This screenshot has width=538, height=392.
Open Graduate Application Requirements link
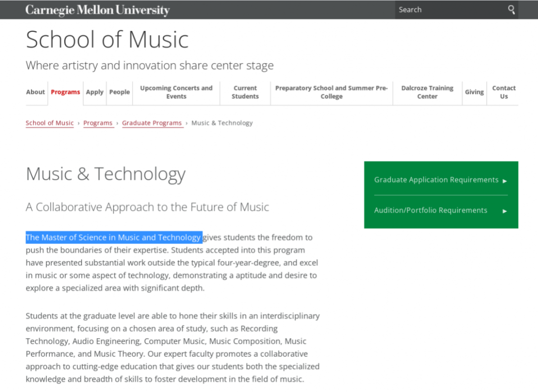[436, 180]
